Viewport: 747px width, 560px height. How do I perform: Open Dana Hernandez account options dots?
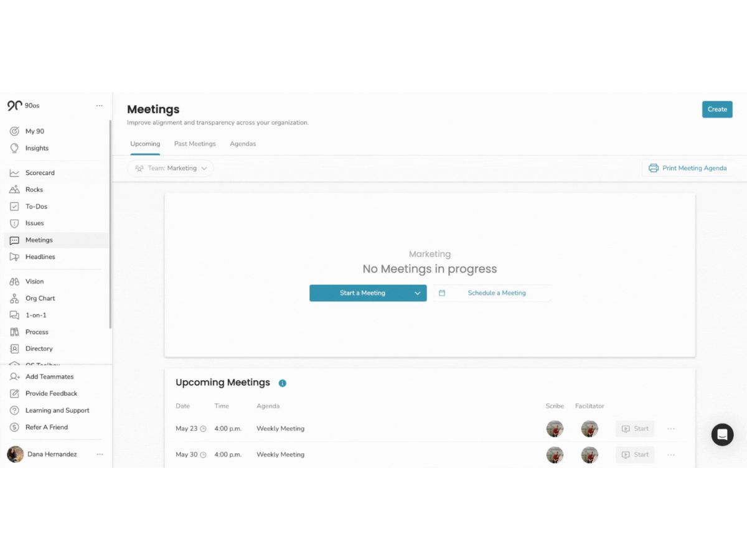(100, 454)
